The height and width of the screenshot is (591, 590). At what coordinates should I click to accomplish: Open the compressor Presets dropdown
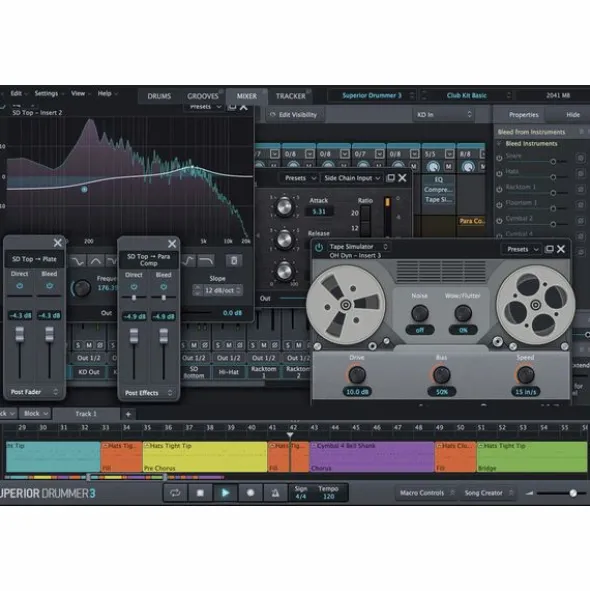pyautogui.click(x=300, y=178)
